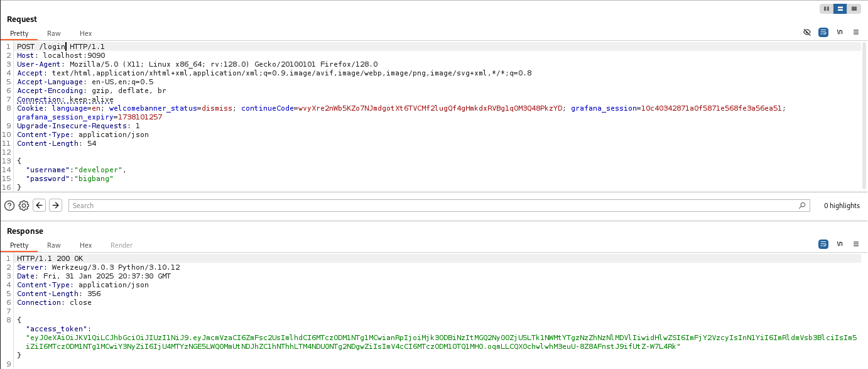
Task: Open the Raw tab in Request
Action: [54, 33]
